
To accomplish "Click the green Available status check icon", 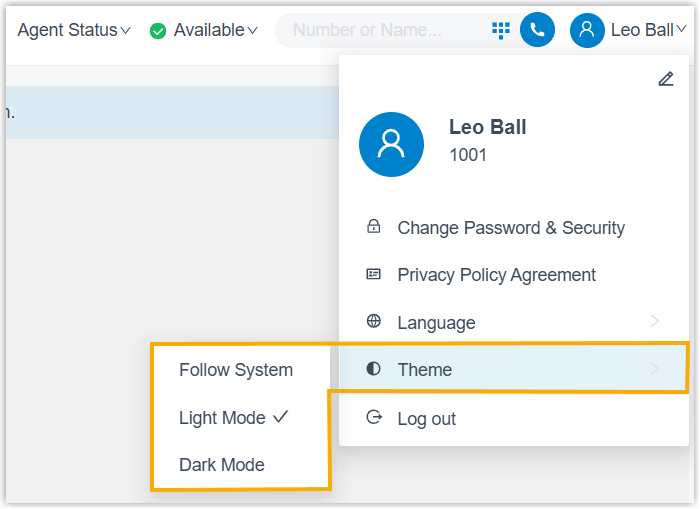I will [158, 31].
